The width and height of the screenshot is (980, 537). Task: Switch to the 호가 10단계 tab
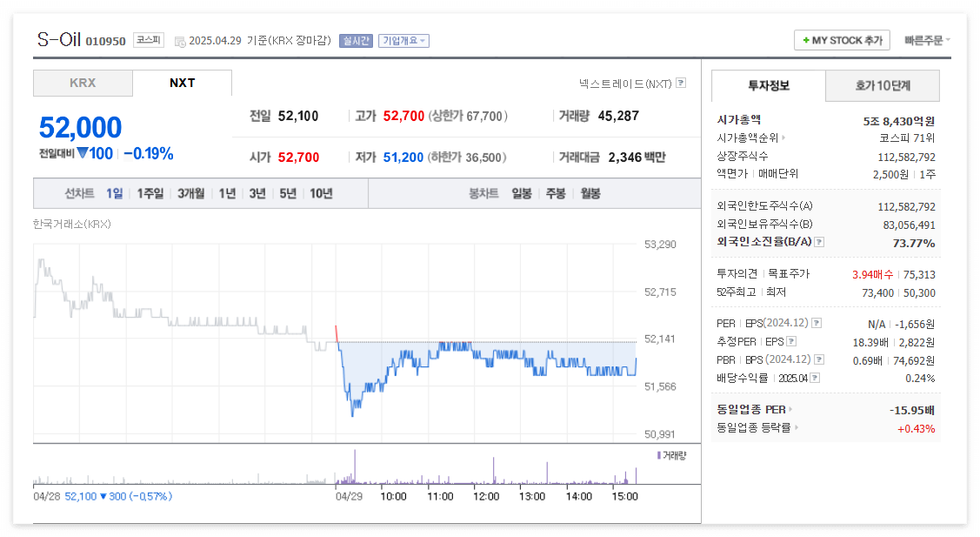click(883, 85)
